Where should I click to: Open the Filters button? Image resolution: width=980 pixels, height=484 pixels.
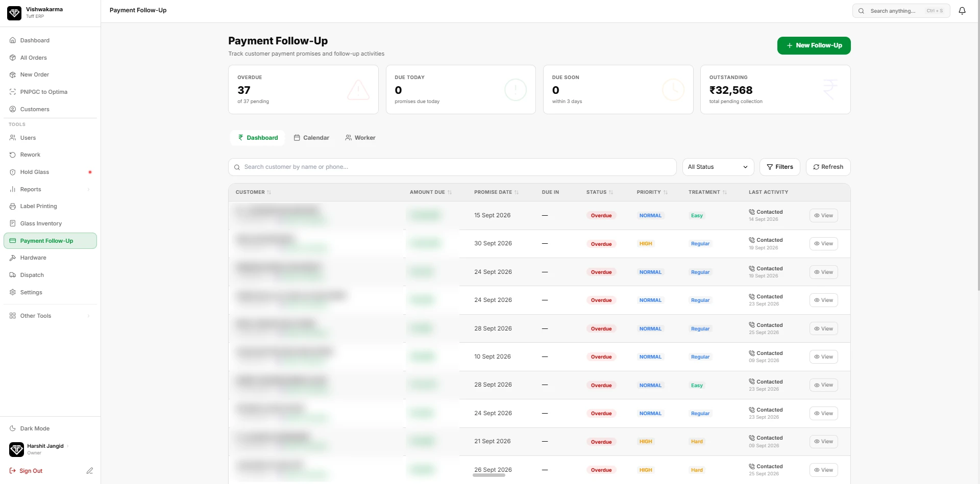(780, 167)
